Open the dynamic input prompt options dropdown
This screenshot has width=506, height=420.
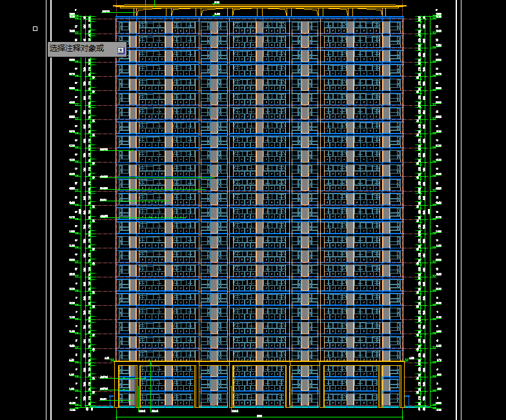pyautogui.click(x=121, y=50)
